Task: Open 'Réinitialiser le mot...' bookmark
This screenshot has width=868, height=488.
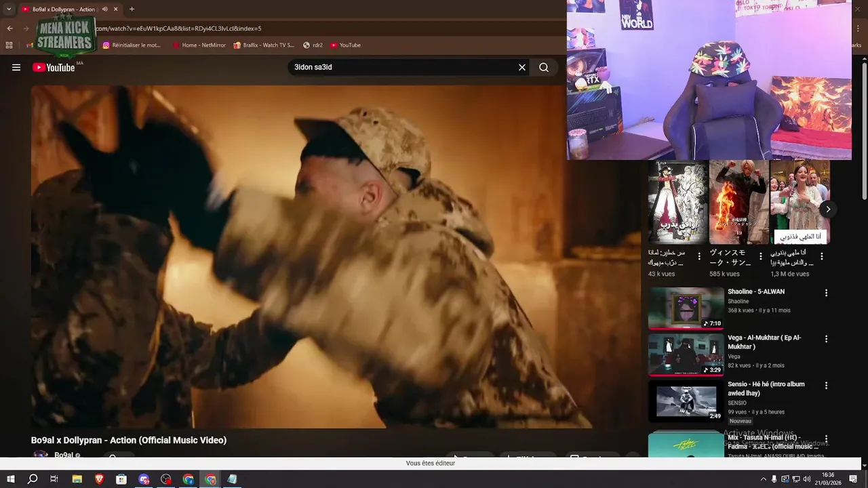Action: pyautogui.click(x=132, y=45)
